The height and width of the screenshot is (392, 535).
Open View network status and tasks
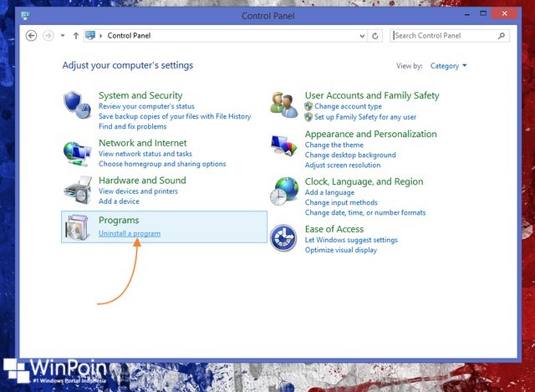pos(145,154)
